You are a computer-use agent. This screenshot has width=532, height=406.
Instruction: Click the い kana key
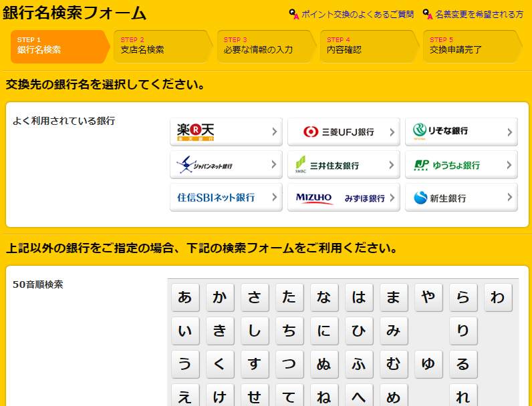point(185,331)
